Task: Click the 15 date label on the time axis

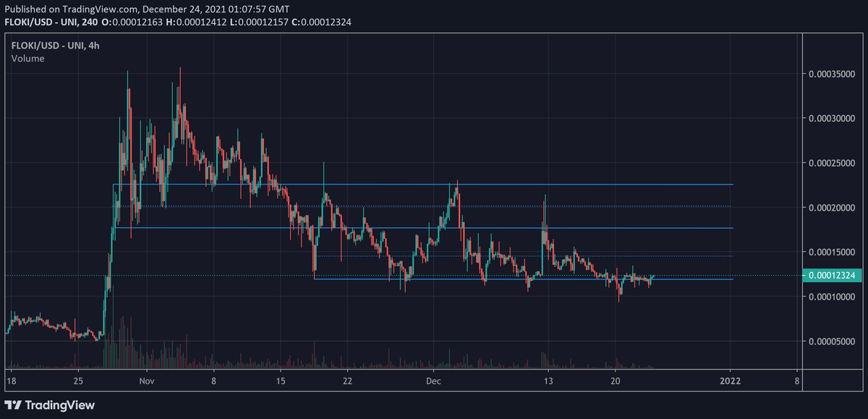Action: [281, 380]
